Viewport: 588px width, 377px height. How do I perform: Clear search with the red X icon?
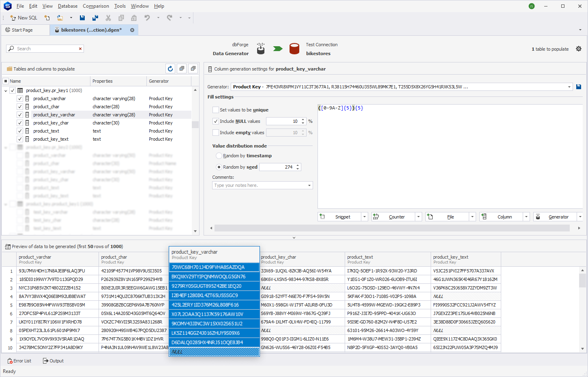pos(80,49)
